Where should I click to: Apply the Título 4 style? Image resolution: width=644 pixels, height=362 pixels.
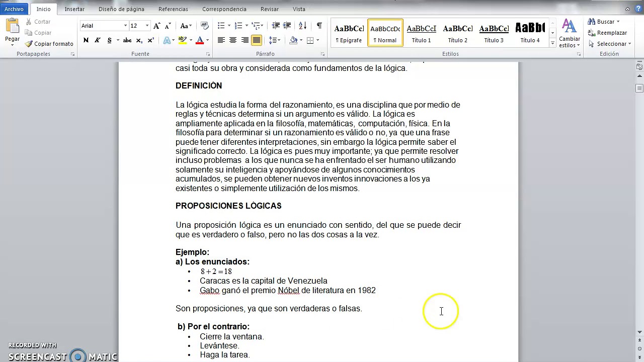(x=530, y=33)
